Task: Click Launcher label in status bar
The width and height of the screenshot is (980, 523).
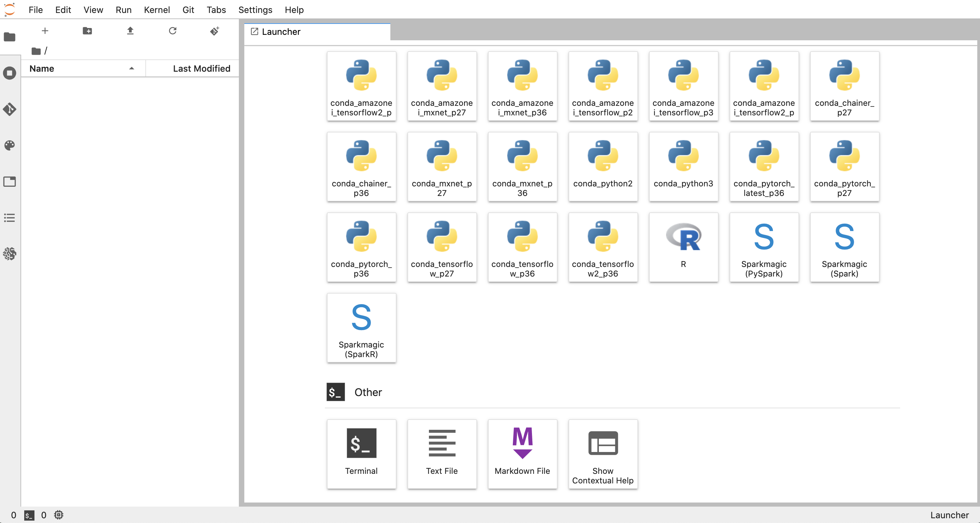Action: click(950, 515)
